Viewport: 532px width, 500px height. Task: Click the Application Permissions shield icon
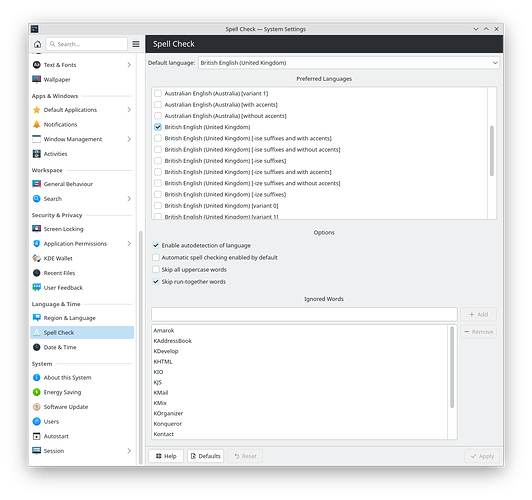pyautogui.click(x=37, y=244)
